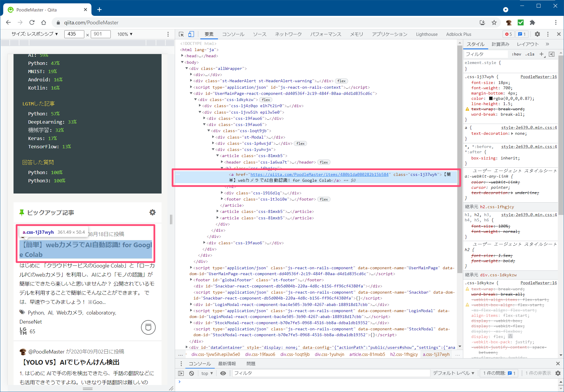
Task: Click the browser address bar URL
Action: coord(91,23)
